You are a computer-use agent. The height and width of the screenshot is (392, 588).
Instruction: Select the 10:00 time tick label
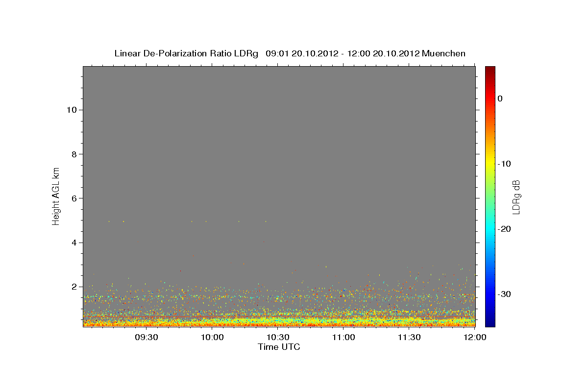coord(213,337)
